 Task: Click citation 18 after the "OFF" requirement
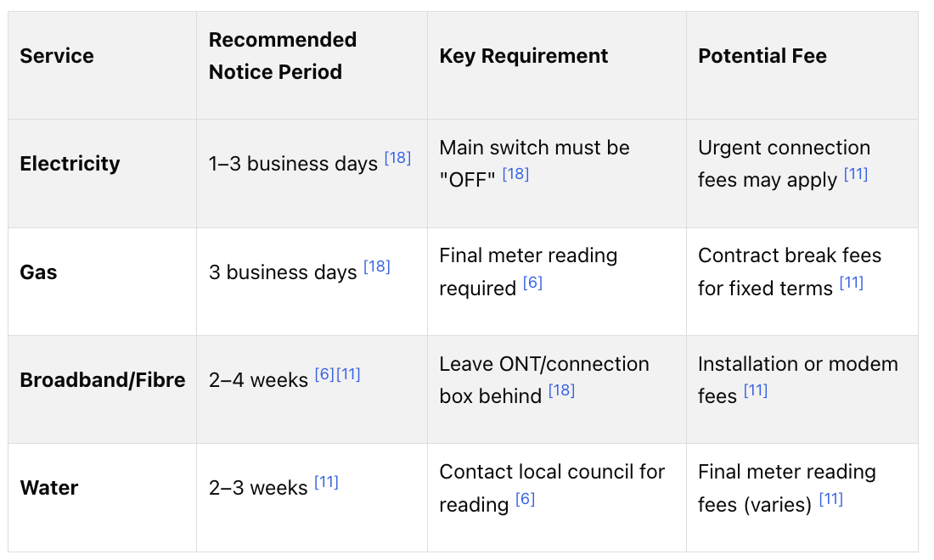[x=515, y=175]
